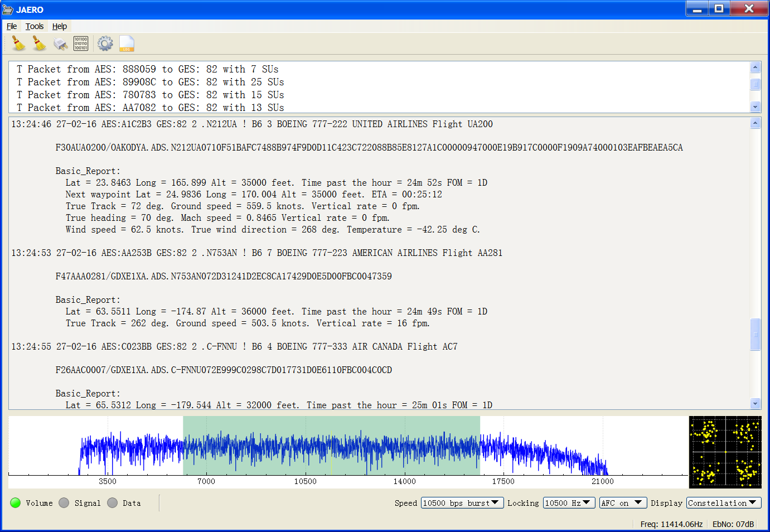Open the Locking 10500 Hz dropdown
The image size is (770, 532).
[x=569, y=503]
